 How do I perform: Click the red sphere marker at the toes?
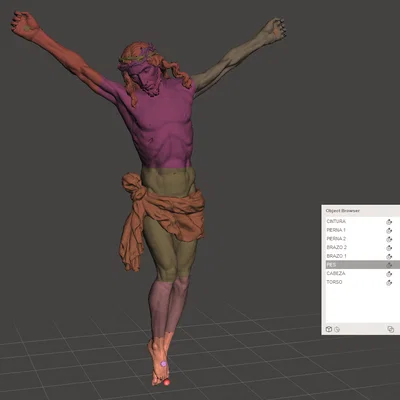[167, 382]
